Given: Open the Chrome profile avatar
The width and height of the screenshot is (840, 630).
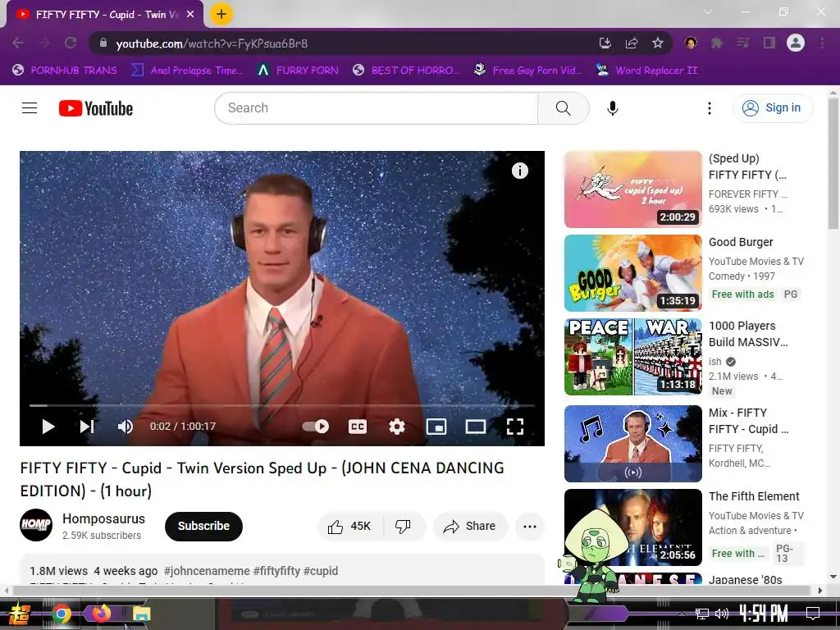Looking at the screenshot, I should (796, 43).
